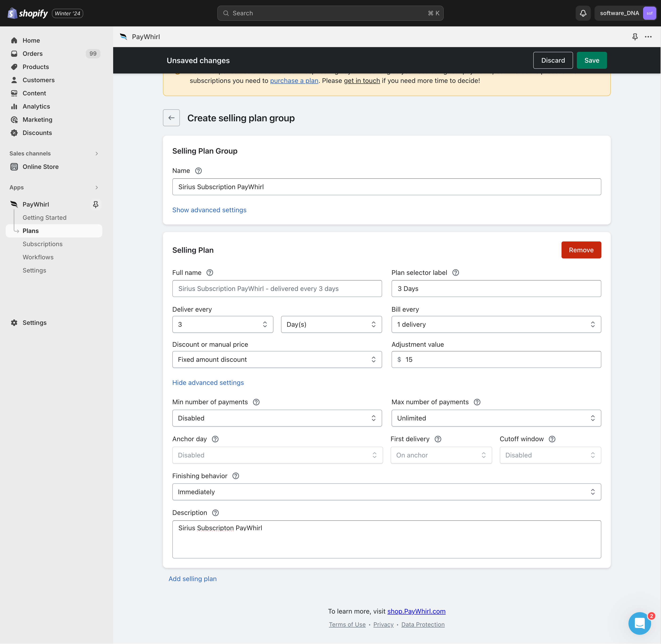Image resolution: width=661 pixels, height=644 pixels.
Task: Open Max number of payments dropdown
Action: [496, 418]
